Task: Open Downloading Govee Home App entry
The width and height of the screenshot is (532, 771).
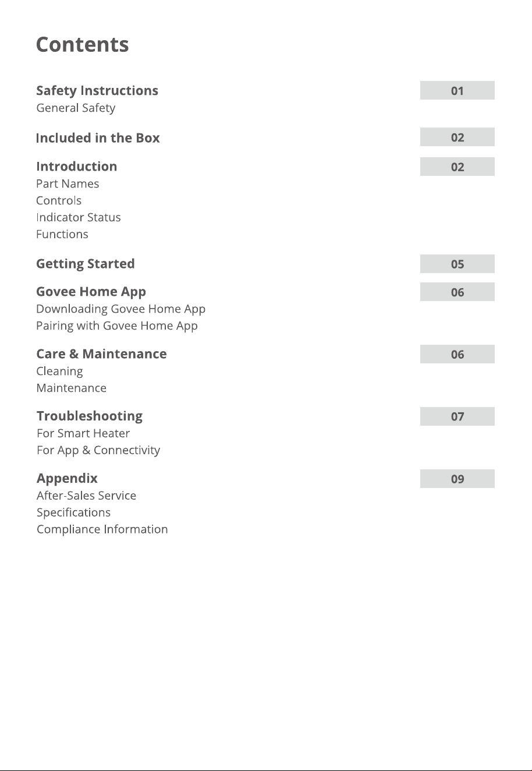Action: [x=121, y=309]
